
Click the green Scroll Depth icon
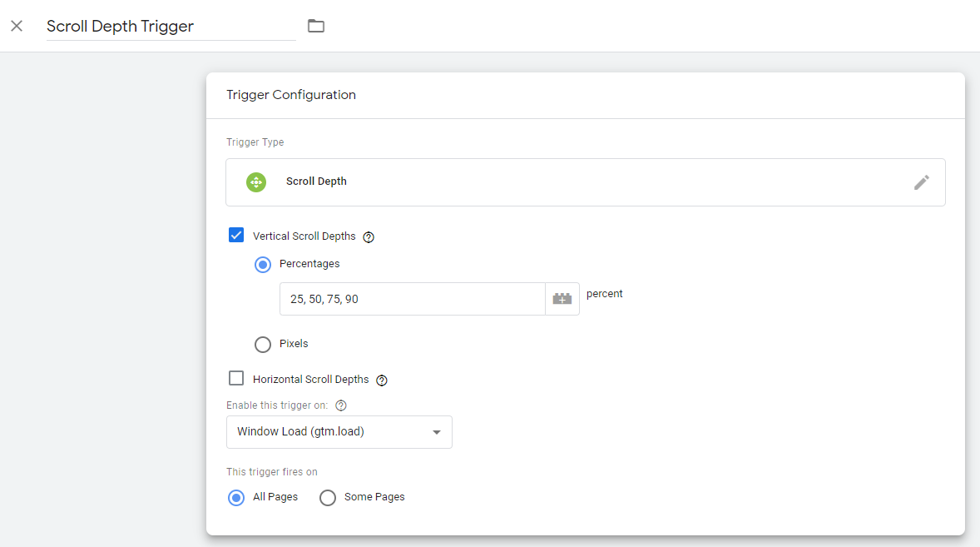(256, 182)
